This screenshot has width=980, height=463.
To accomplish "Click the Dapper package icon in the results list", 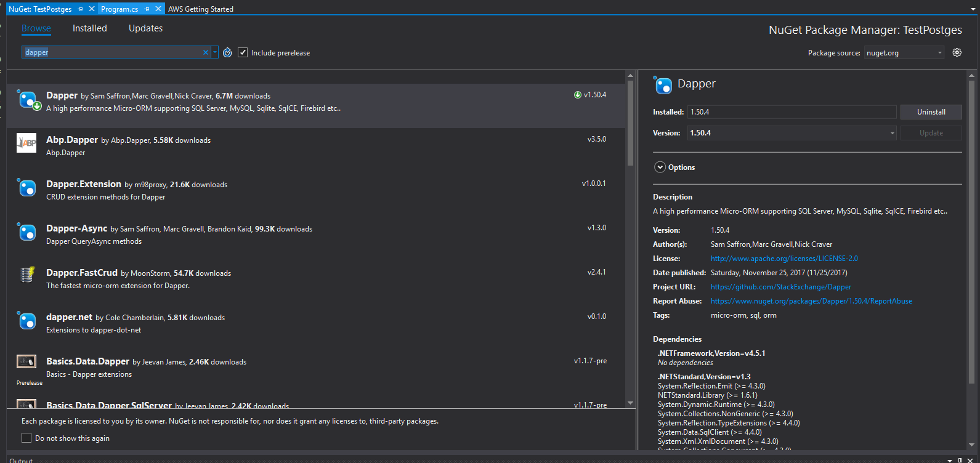I will point(28,100).
